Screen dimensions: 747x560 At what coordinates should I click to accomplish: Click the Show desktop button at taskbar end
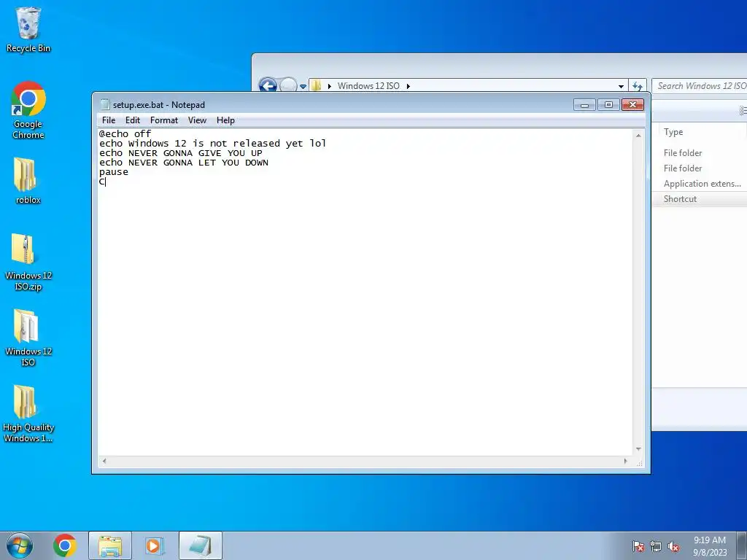pyautogui.click(x=741, y=545)
